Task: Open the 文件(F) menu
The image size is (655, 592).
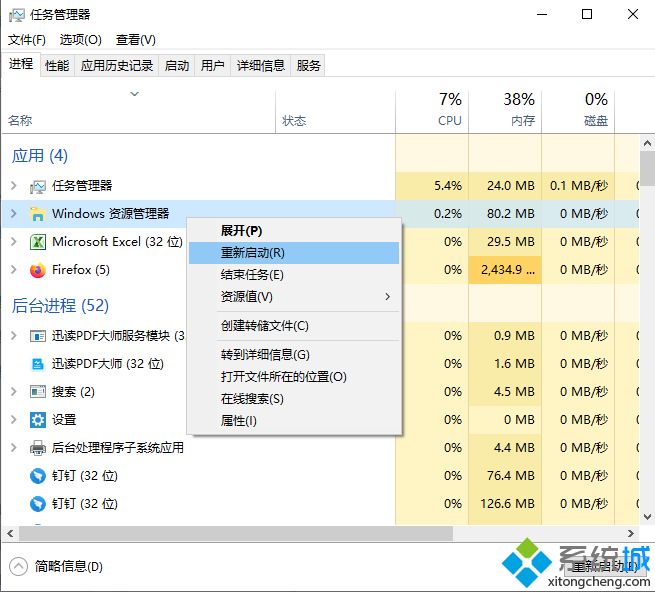Action: pyautogui.click(x=27, y=40)
